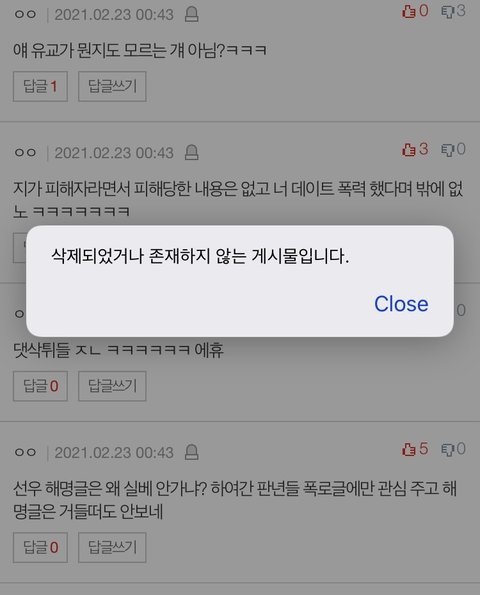Tap the alert message about deleted post

[x=200, y=256]
